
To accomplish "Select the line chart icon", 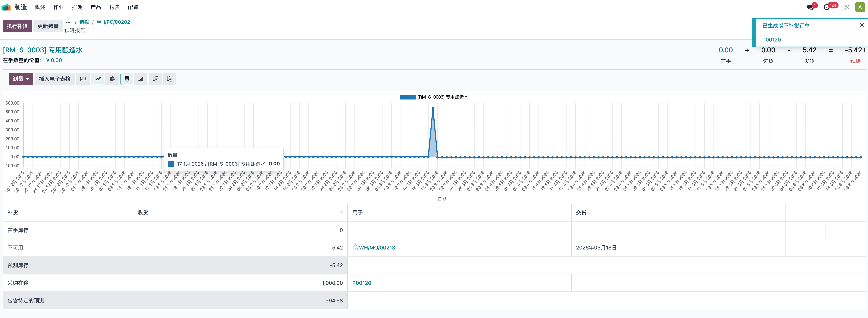I will pyautogui.click(x=98, y=79).
